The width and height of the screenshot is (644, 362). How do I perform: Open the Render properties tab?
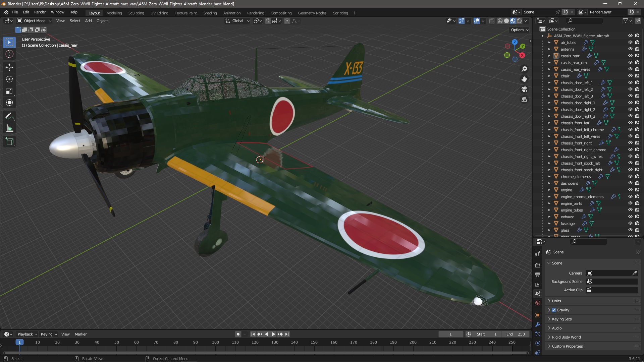coord(538,265)
